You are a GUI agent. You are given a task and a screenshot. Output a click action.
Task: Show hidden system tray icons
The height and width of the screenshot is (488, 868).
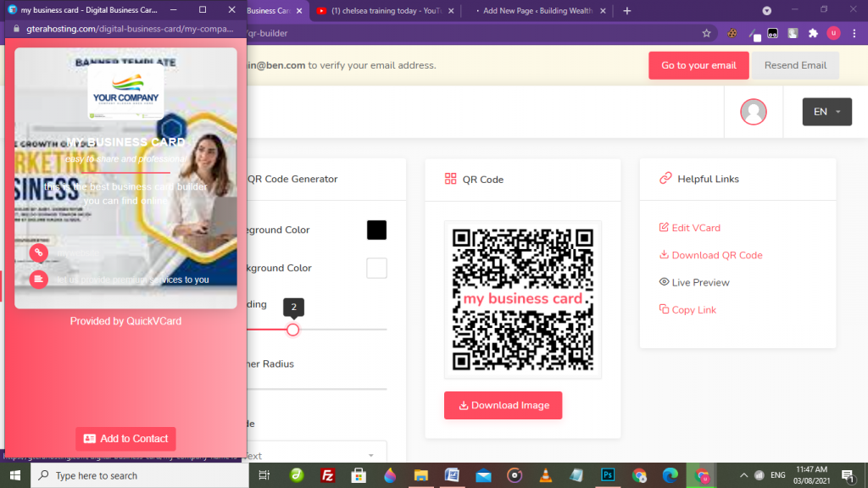coord(743,475)
